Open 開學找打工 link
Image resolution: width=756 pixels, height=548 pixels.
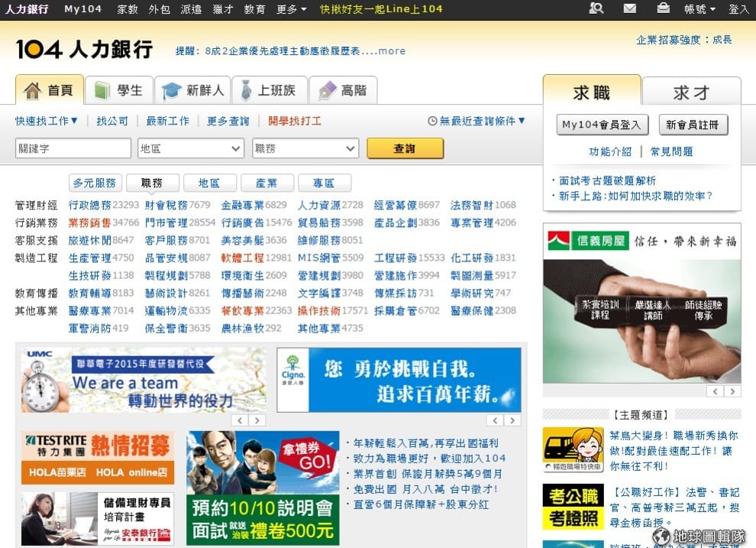tap(295, 121)
